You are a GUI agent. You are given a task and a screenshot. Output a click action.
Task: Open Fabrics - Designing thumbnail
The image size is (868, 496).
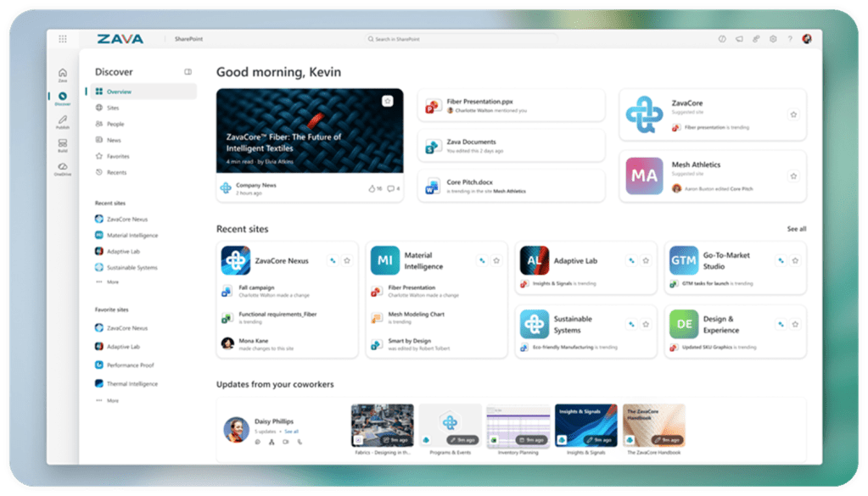click(x=383, y=426)
